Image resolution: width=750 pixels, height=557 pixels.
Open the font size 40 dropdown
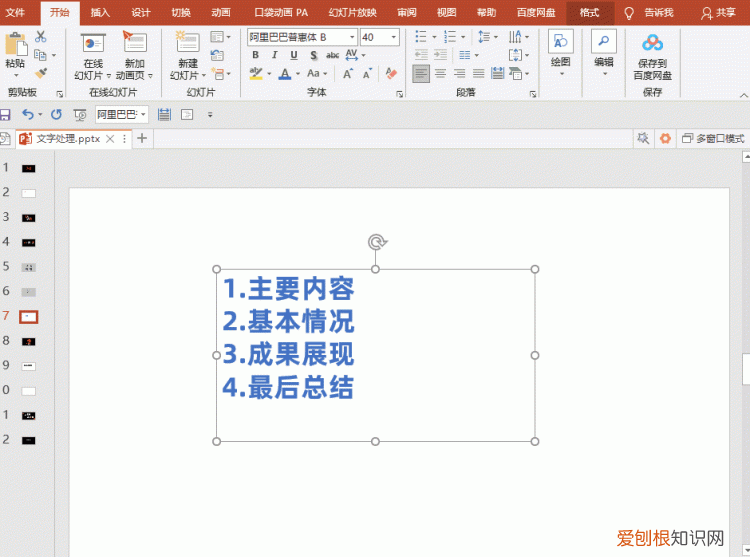coord(394,37)
